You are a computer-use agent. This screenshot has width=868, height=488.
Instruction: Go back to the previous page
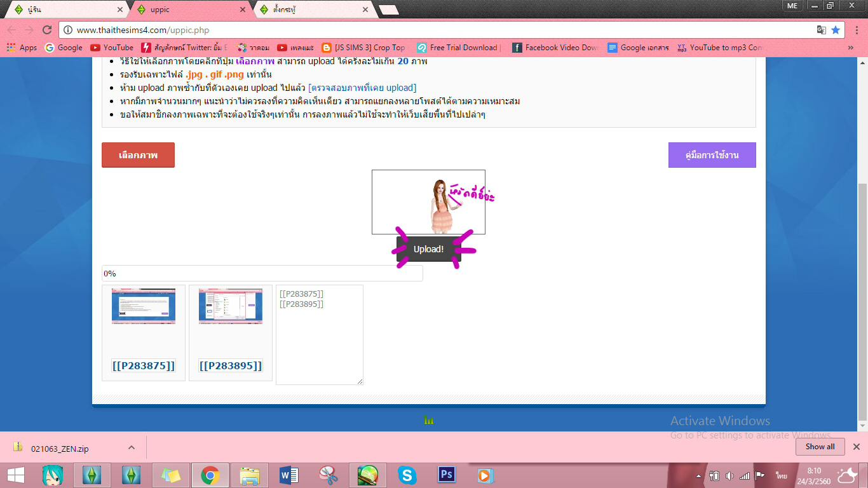11,30
